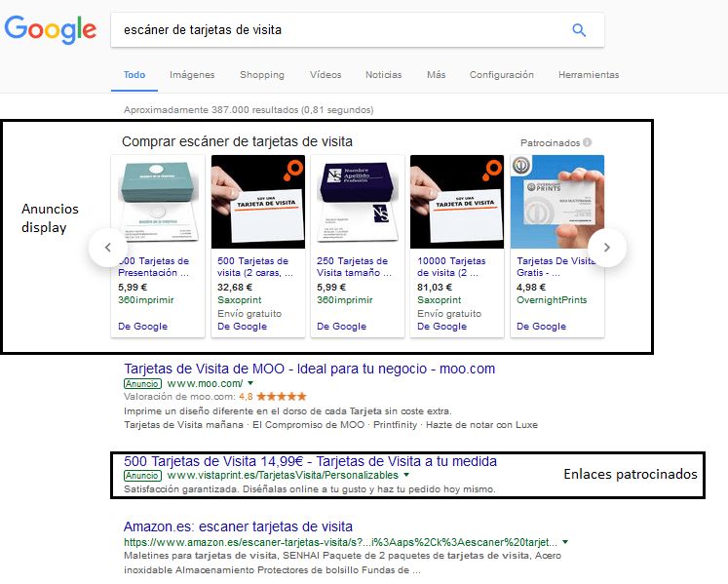Click the Herramientas option
Viewport: 728px width, 584px height.
point(588,75)
